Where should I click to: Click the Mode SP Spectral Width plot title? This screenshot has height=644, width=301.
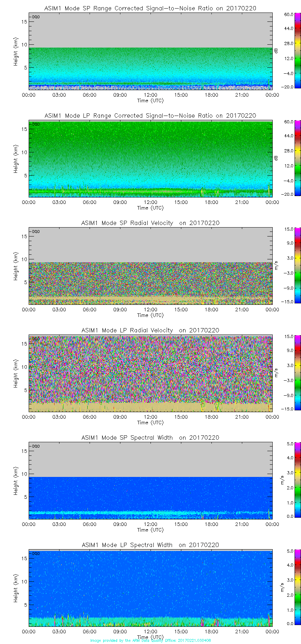click(x=150, y=438)
